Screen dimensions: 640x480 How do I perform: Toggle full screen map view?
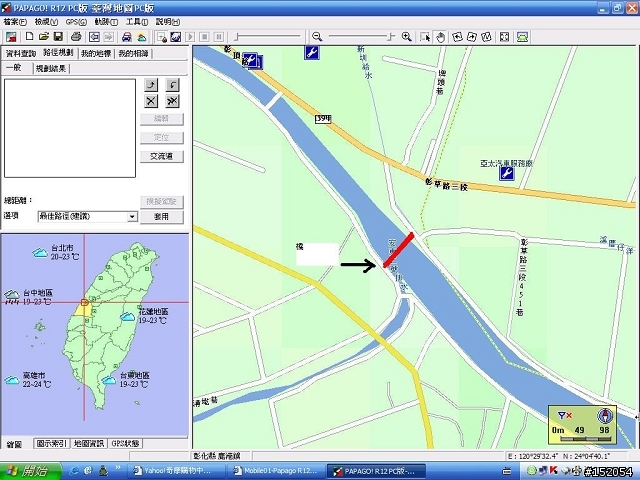pos(504,37)
